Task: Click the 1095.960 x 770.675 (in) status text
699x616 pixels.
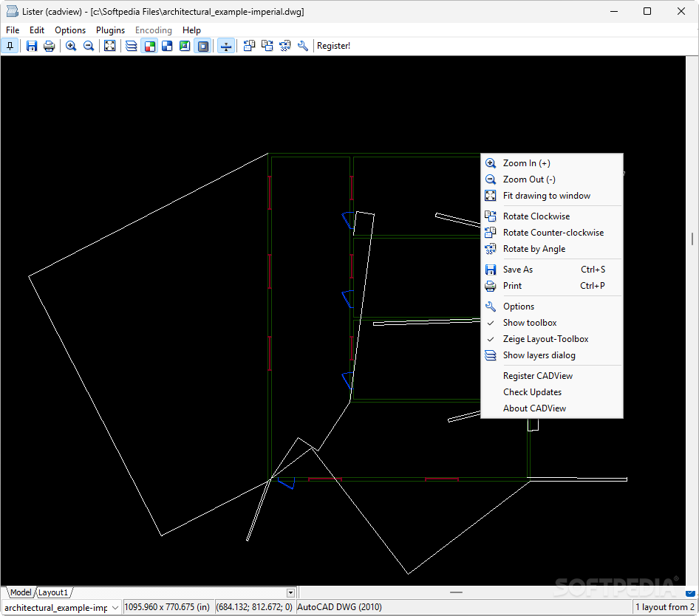Action: (x=167, y=607)
